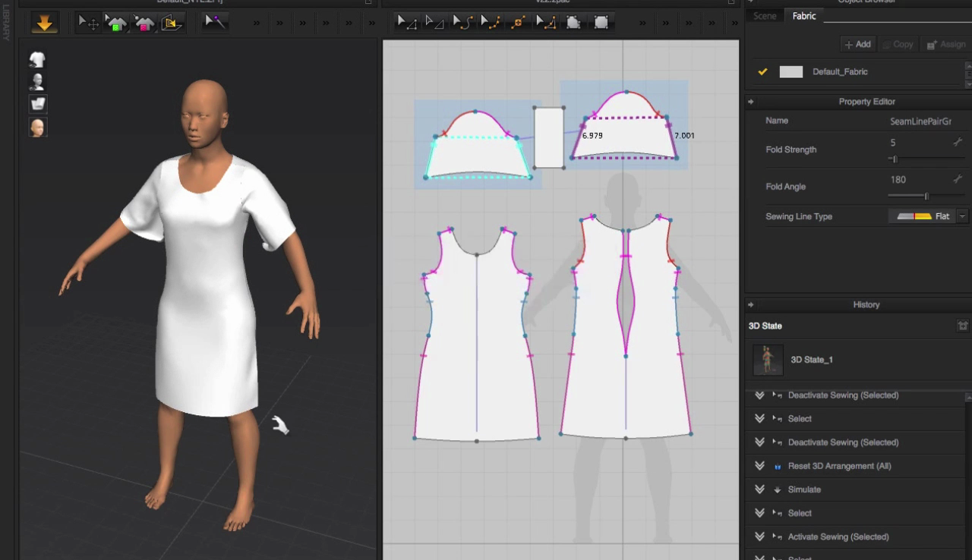The image size is (972, 560).
Task: Click the Add fabric button
Action: (x=858, y=45)
